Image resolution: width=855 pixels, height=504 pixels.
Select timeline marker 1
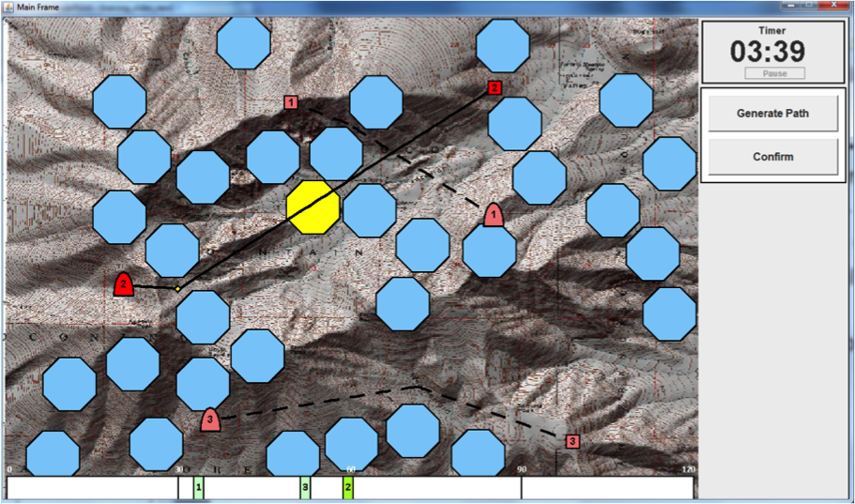[198, 488]
